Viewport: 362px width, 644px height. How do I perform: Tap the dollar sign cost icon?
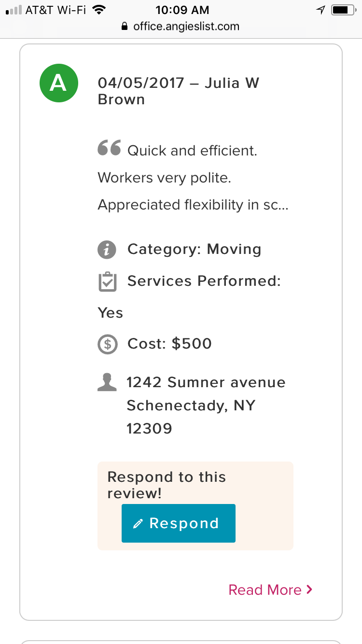(x=107, y=344)
